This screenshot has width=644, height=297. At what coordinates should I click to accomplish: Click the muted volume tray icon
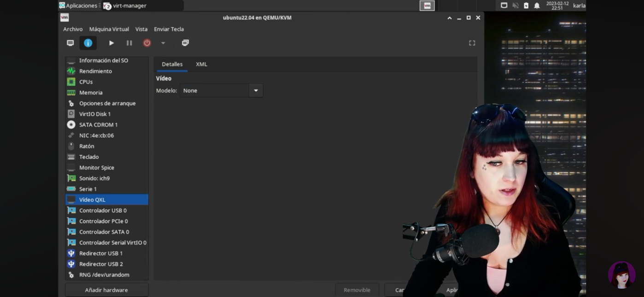515,6
